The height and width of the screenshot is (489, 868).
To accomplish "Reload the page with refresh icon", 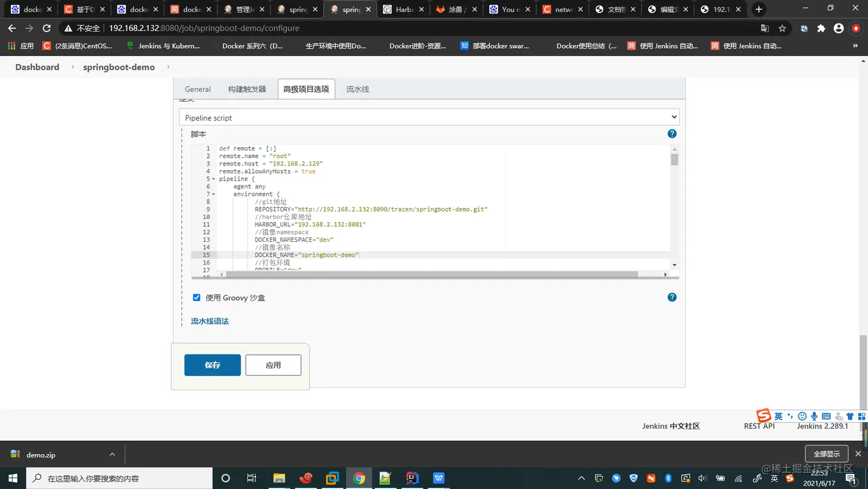I will pos(46,28).
